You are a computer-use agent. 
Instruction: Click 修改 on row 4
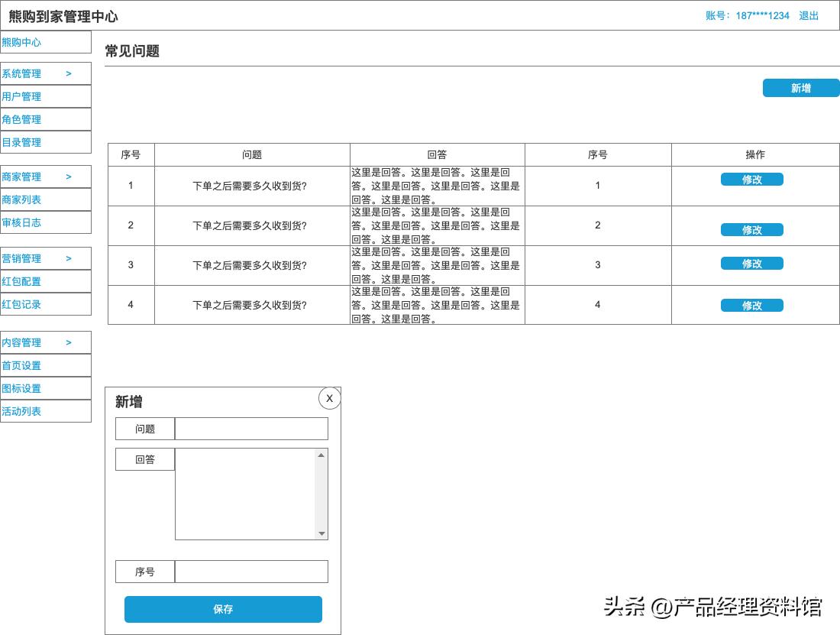click(751, 305)
